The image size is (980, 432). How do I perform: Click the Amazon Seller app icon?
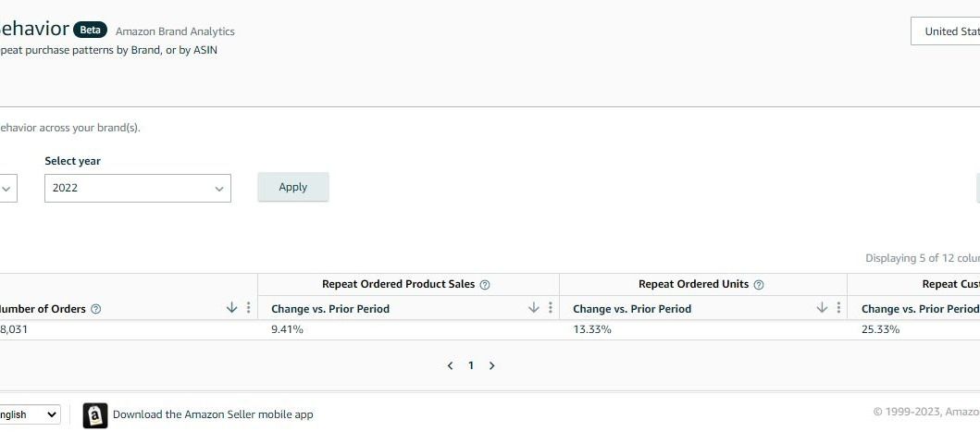tap(95, 415)
